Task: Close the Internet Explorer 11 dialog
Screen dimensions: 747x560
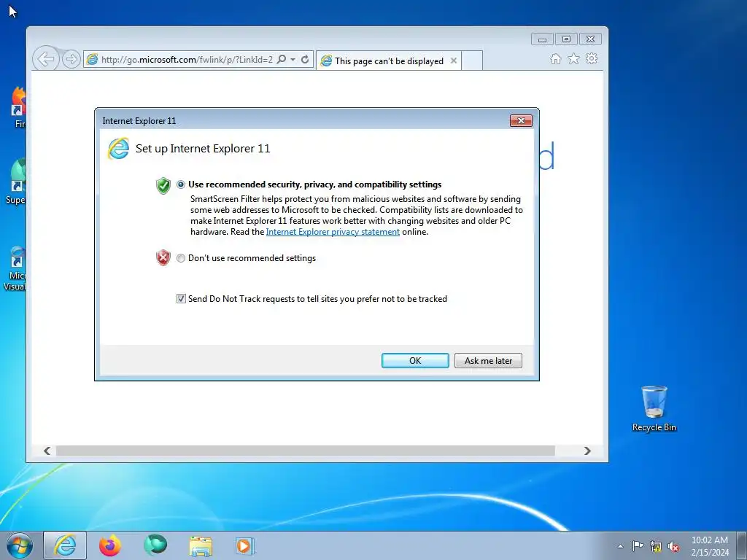Action: click(x=521, y=120)
